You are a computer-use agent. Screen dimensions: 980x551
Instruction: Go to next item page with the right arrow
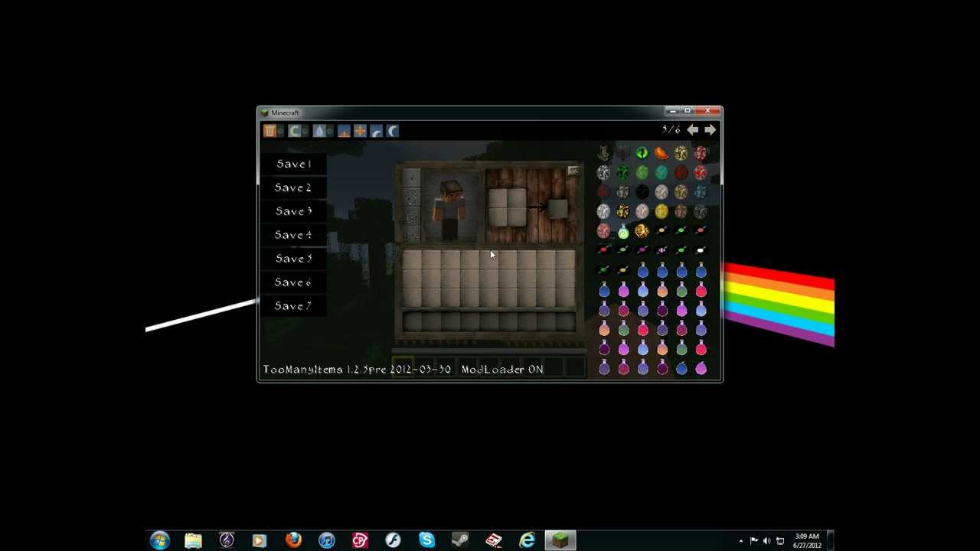[710, 130]
